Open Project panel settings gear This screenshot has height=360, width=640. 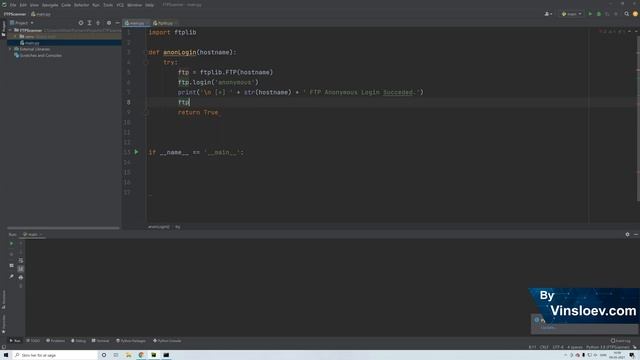click(x=109, y=23)
